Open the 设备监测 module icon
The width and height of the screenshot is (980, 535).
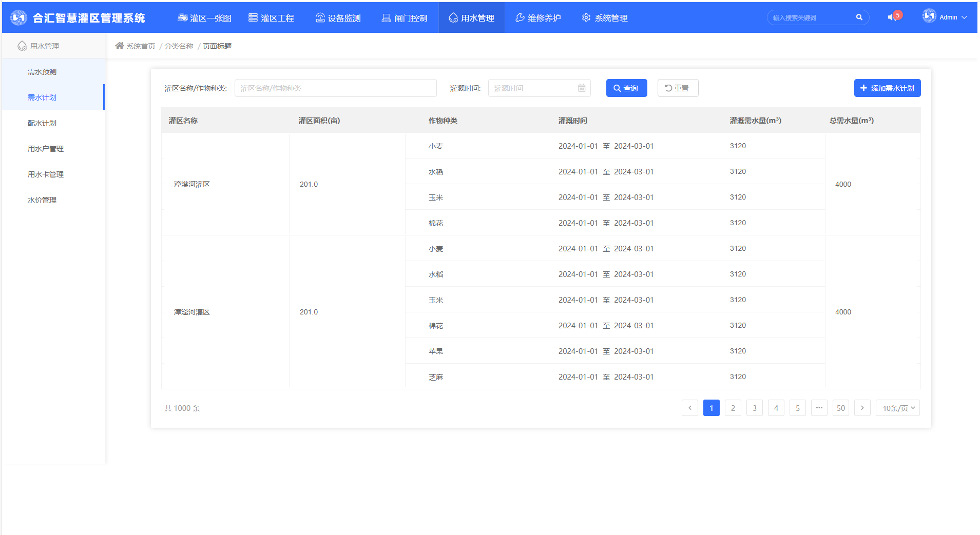coord(319,17)
